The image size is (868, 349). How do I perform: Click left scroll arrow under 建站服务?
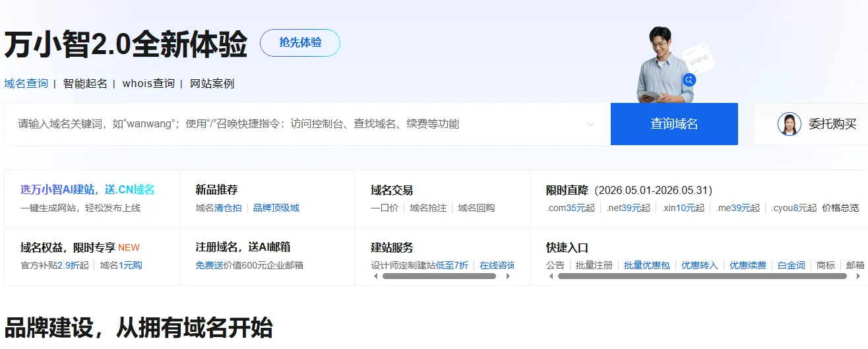point(376,276)
